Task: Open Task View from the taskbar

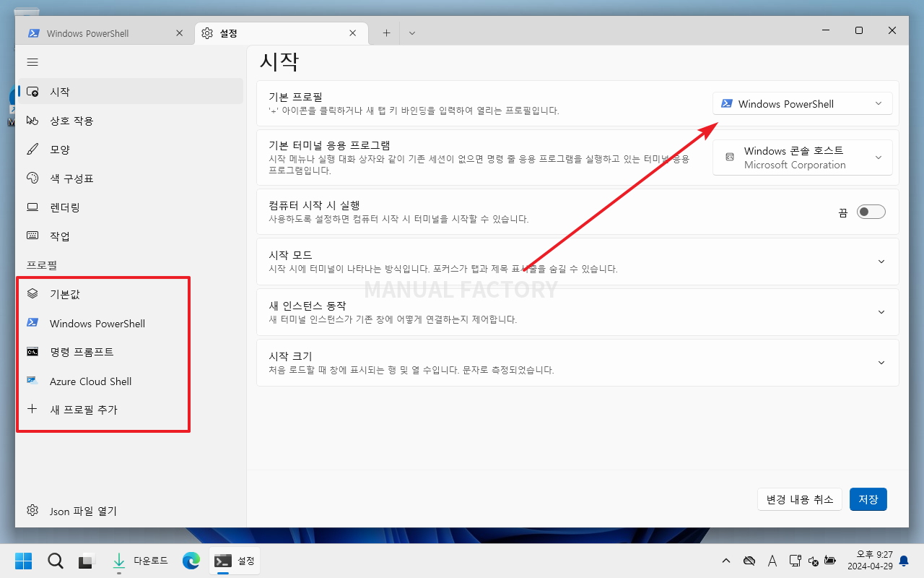Action: tap(87, 561)
